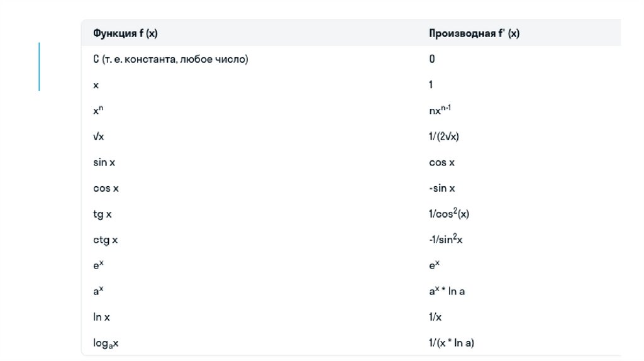Image resolution: width=644 pixels, height=361 pixels.
Task: Click the -1/sin²x derivative cell
Action: pyautogui.click(x=446, y=240)
